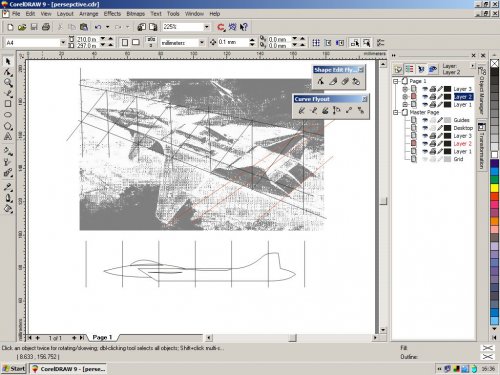This screenshot has height=375, width=500.
Task: Switch to the Transformation docker tab
Action: (x=481, y=145)
